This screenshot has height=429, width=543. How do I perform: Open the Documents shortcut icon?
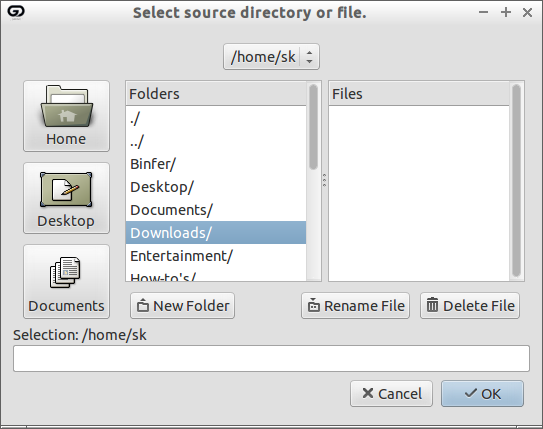(65, 272)
